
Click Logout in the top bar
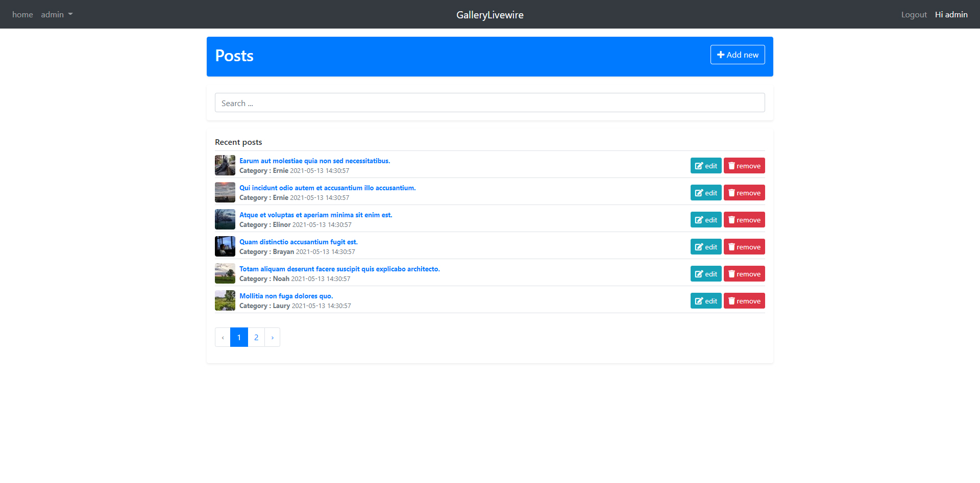tap(914, 14)
